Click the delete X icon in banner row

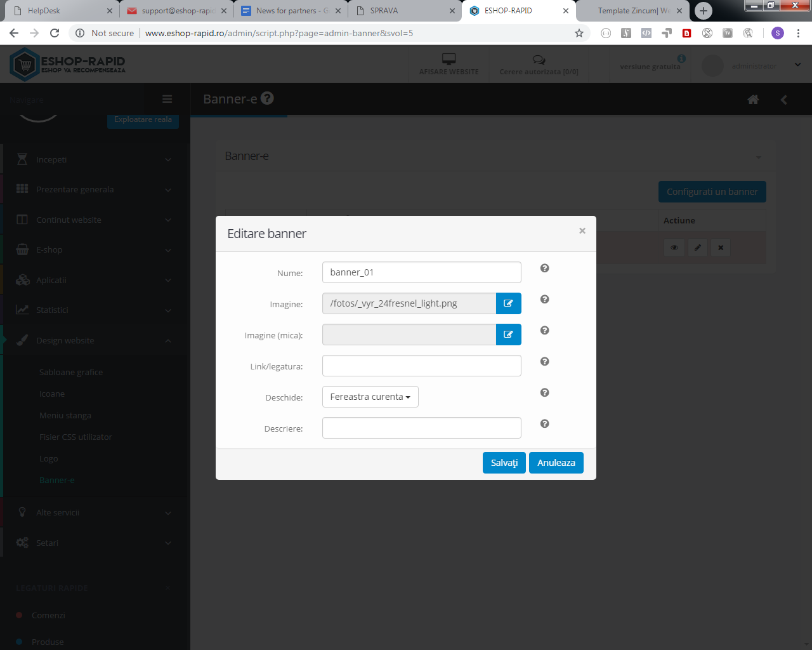[721, 248]
